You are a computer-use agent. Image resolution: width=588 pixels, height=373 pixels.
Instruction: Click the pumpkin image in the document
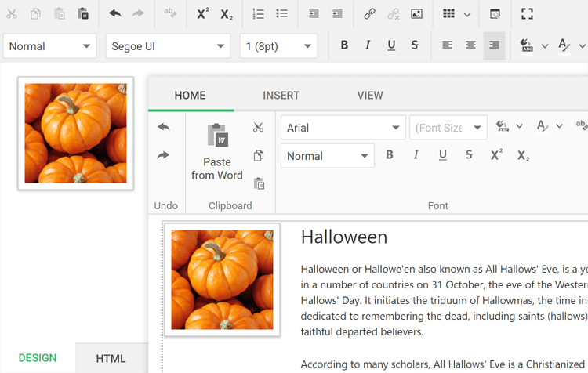coord(222,280)
